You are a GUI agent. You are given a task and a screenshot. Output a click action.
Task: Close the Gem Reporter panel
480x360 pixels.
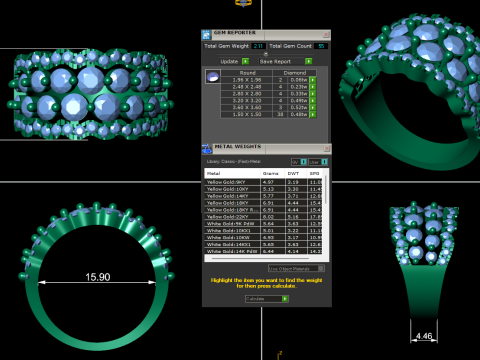pos(326,34)
